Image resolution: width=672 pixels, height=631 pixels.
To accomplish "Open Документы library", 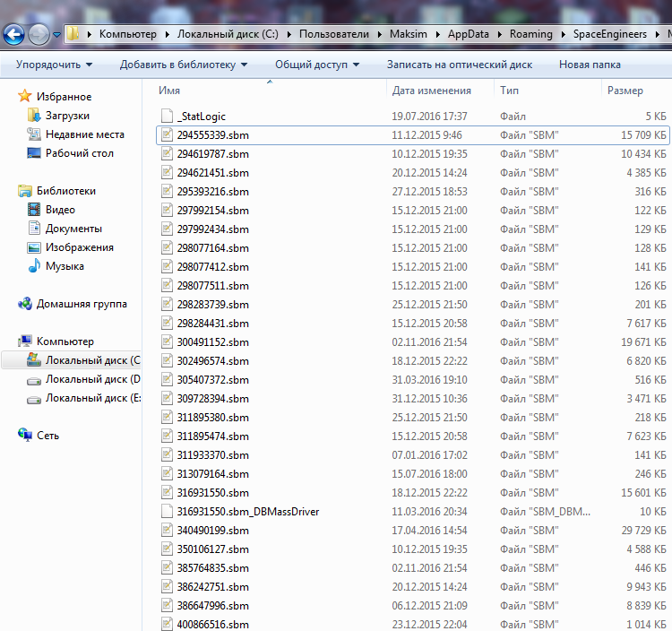I will (73, 229).
